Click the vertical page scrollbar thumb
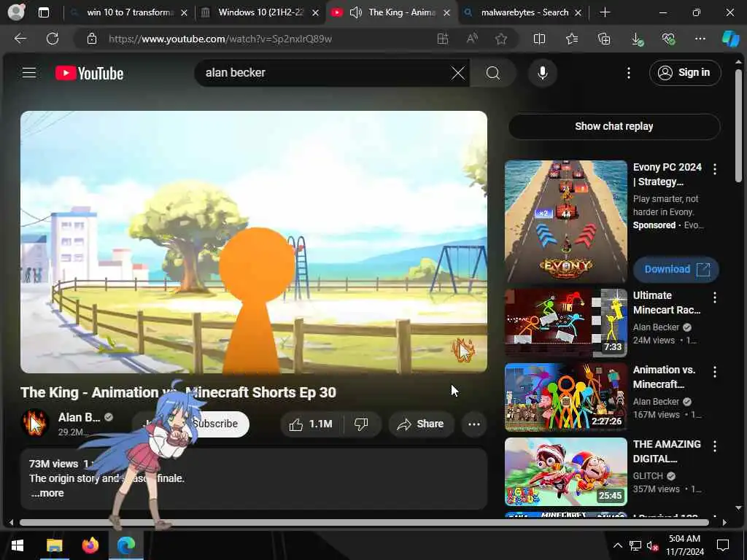Image resolution: width=747 pixels, height=560 pixels. pyautogui.click(x=738, y=125)
